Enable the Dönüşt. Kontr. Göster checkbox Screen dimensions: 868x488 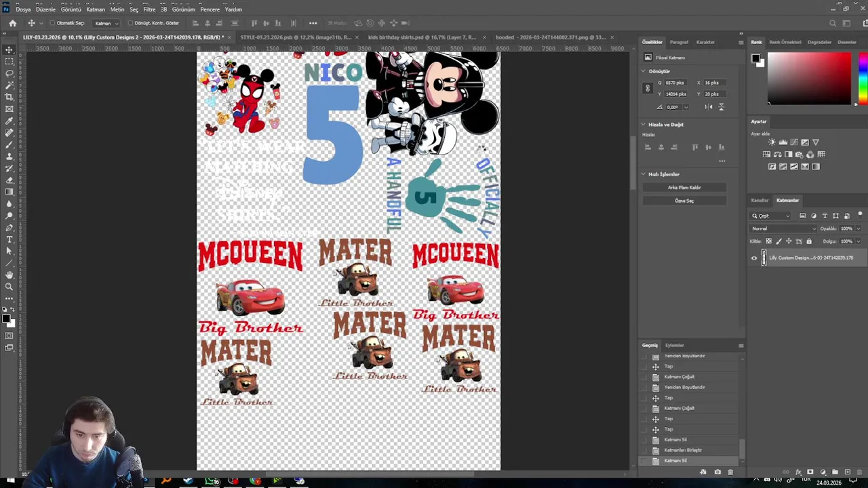coord(130,23)
